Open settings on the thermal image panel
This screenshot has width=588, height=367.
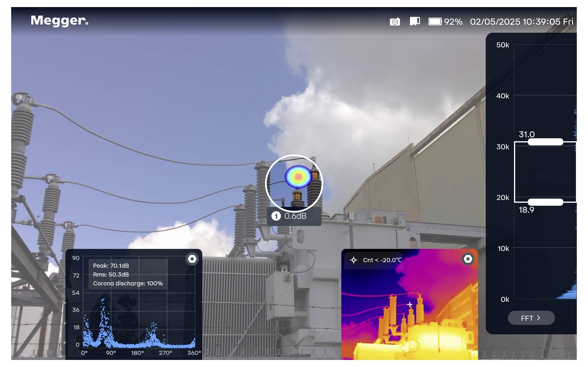469,259
